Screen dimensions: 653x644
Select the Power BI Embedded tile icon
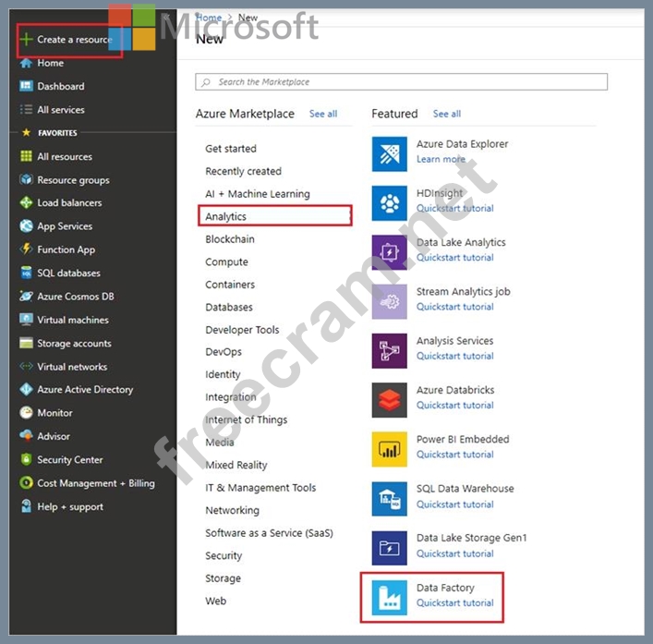390,449
